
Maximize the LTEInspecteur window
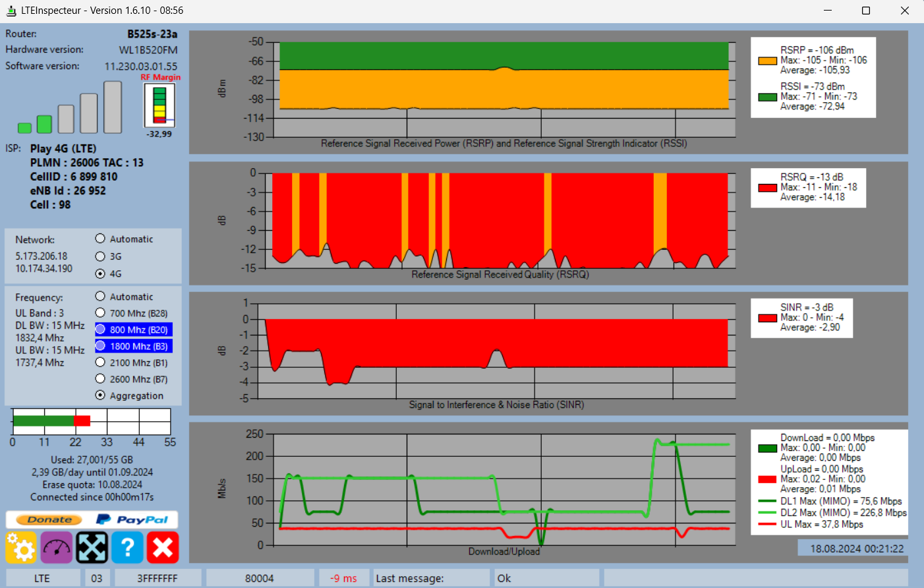pyautogui.click(x=866, y=11)
